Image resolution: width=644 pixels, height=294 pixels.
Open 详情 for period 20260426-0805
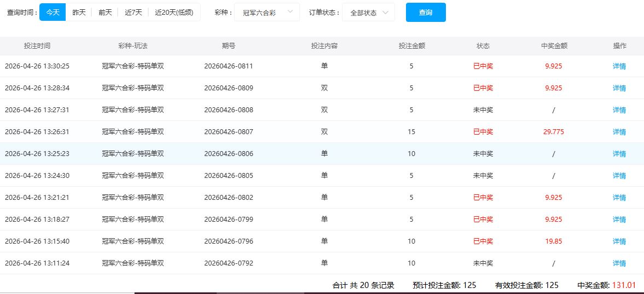pos(619,176)
